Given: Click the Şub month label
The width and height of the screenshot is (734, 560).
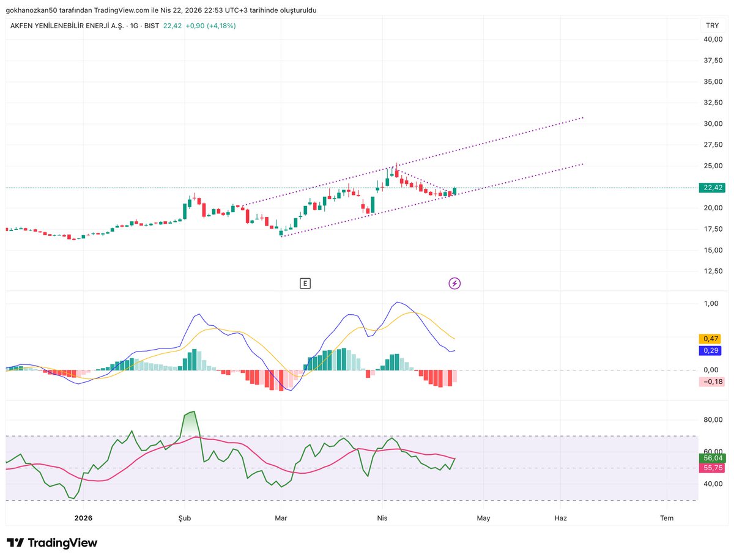Looking at the screenshot, I should click(x=184, y=518).
